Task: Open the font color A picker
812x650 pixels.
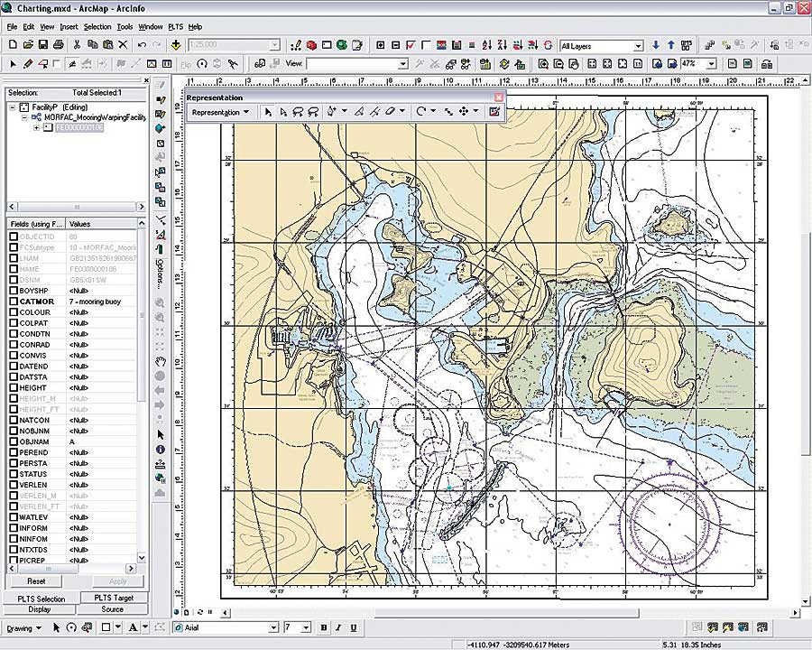Action: tap(133, 627)
